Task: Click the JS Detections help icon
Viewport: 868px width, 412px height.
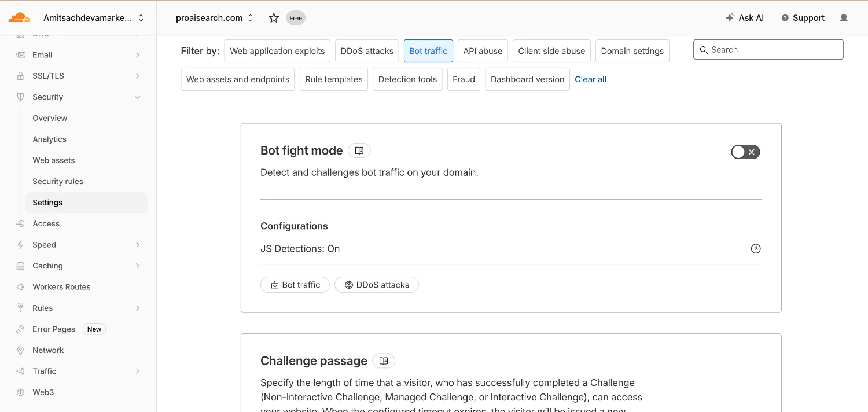Action: pos(756,248)
